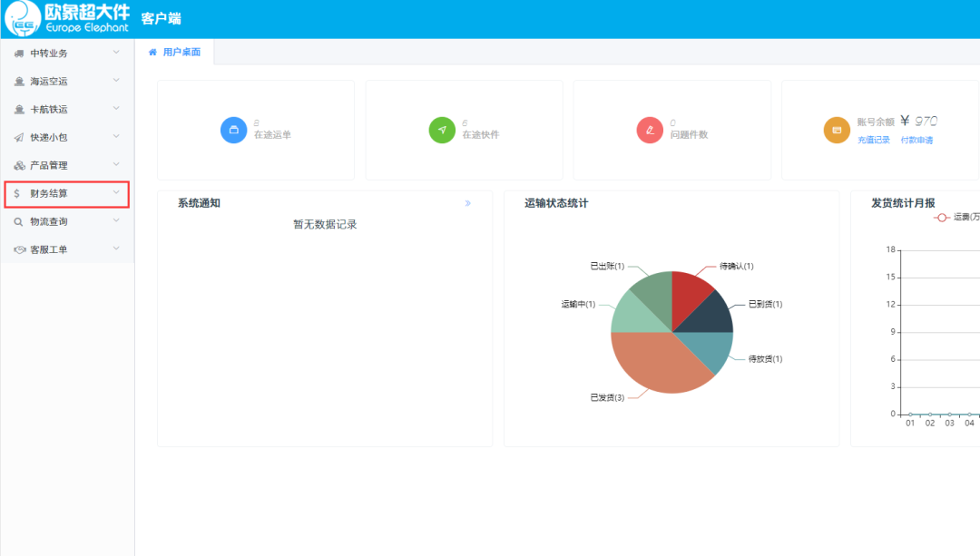The width and height of the screenshot is (980, 556).
Task: Click the 发货统计月报 heading
Action: [x=903, y=203]
